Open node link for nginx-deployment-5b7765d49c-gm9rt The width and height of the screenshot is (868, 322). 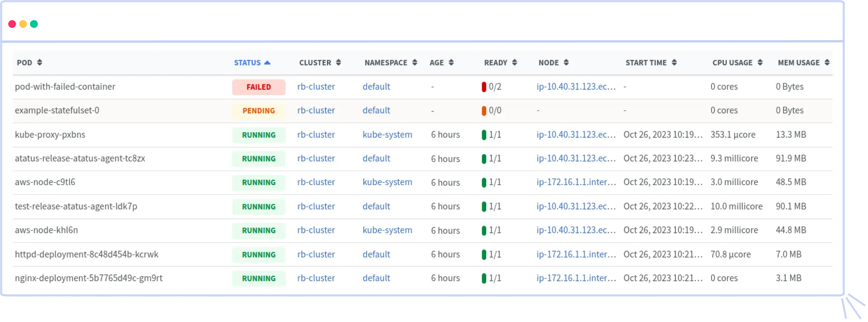coord(576,278)
